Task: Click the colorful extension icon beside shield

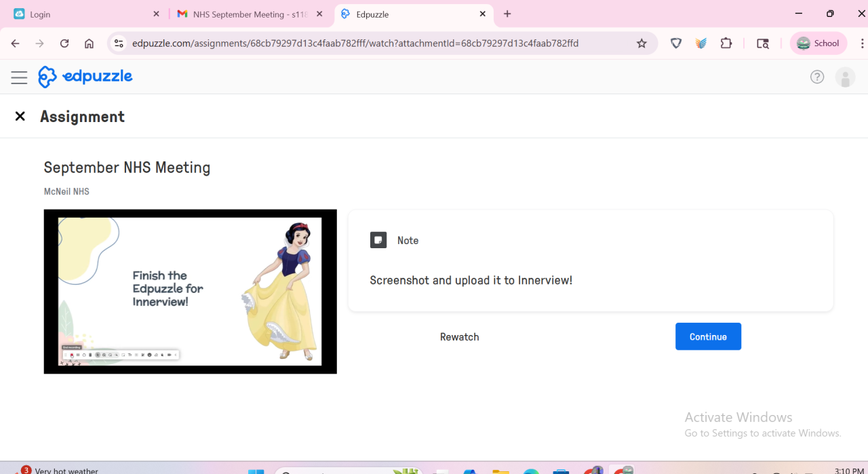Action: (x=701, y=43)
